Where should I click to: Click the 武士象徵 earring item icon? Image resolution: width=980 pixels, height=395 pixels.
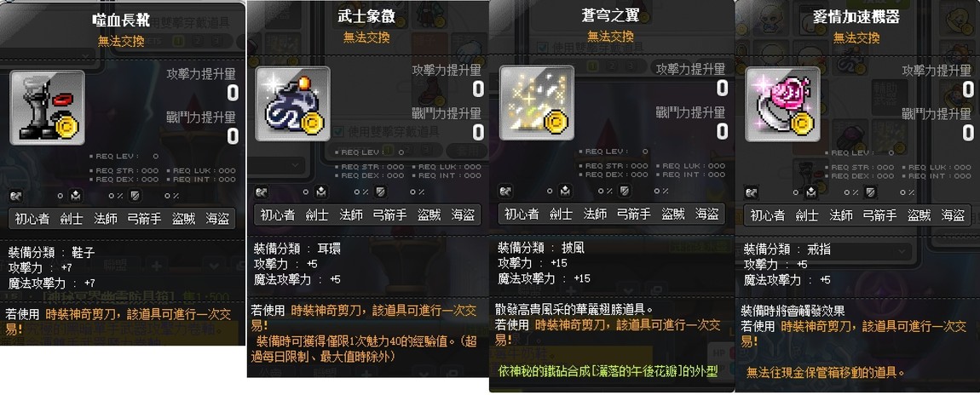[292, 104]
